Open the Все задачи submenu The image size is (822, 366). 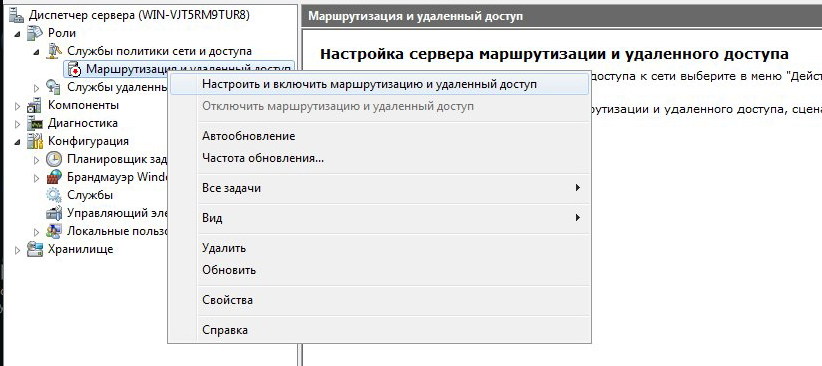point(380,188)
